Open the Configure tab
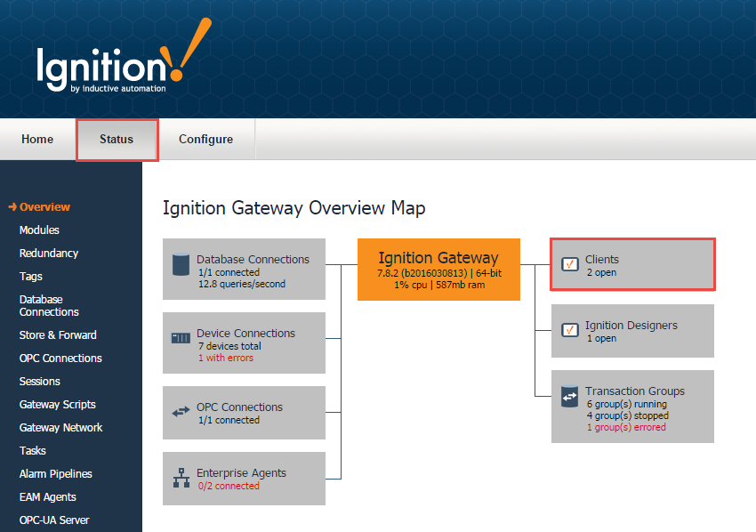The image size is (756, 532). 205,139
